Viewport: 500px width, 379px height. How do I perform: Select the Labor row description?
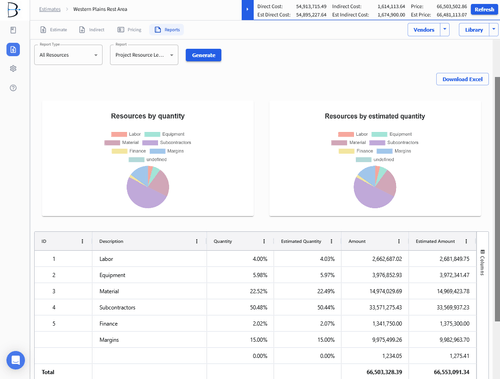click(x=106, y=259)
